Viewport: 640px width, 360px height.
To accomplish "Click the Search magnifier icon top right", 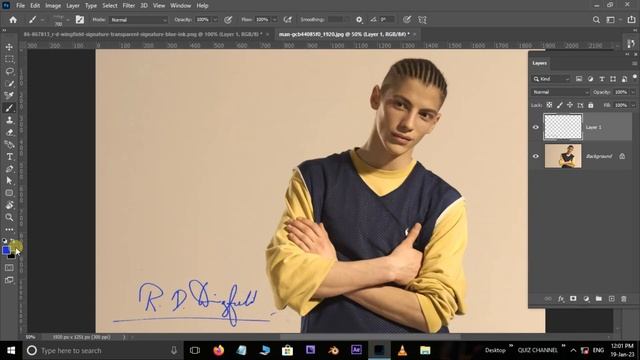I will (x=596, y=20).
